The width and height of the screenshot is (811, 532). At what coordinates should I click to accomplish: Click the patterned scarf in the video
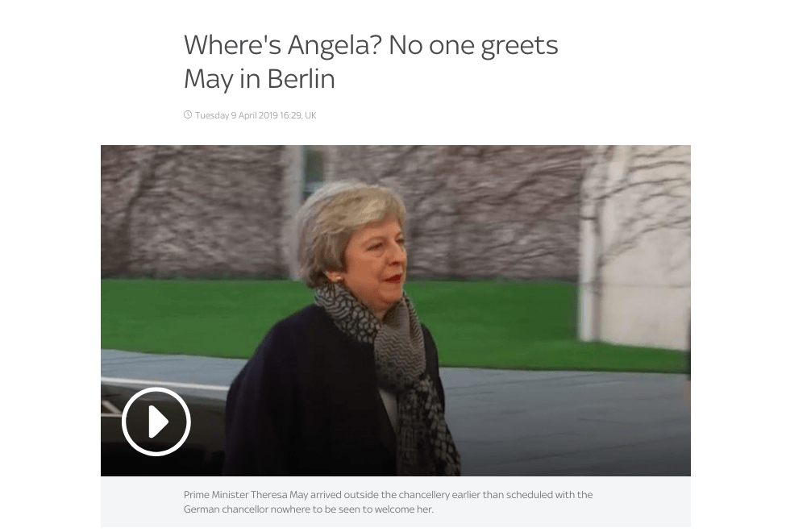[x=393, y=362]
